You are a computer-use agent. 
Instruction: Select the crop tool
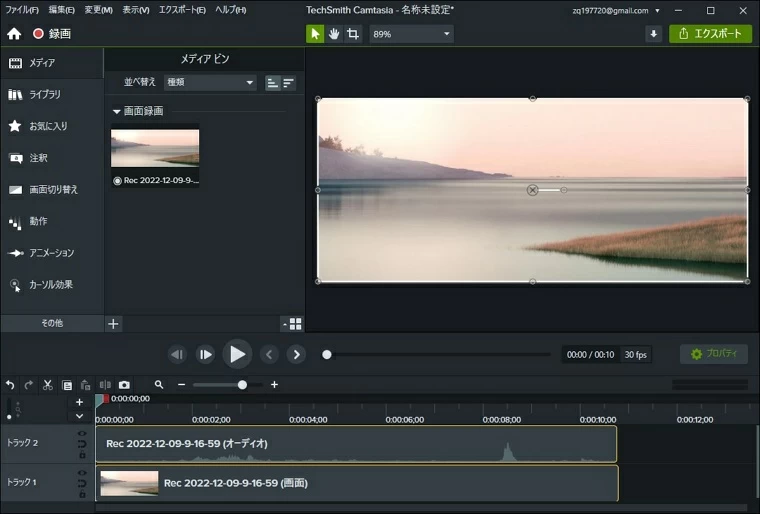coord(353,34)
